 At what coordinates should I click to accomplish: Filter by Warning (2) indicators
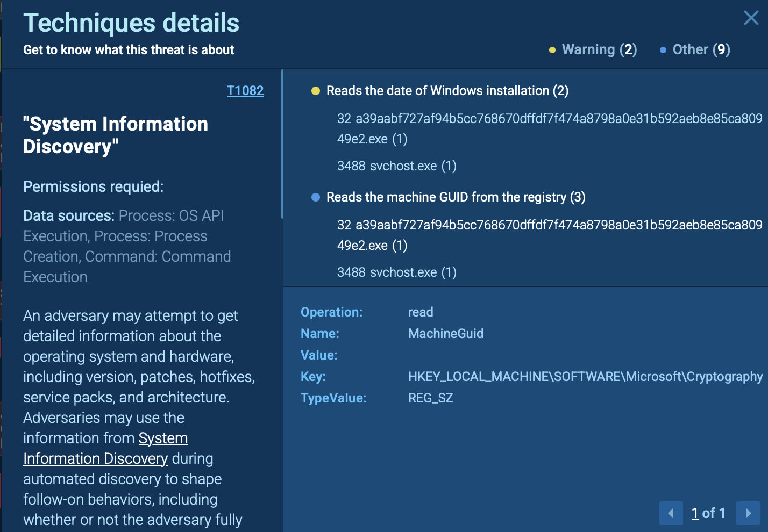(599, 50)
